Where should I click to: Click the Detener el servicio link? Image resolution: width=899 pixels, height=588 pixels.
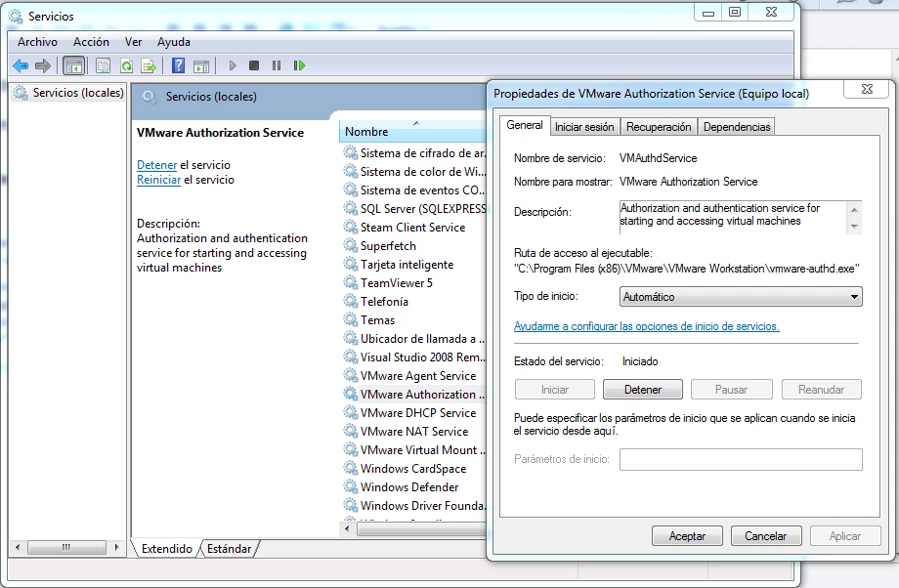[x=156, y=165]
